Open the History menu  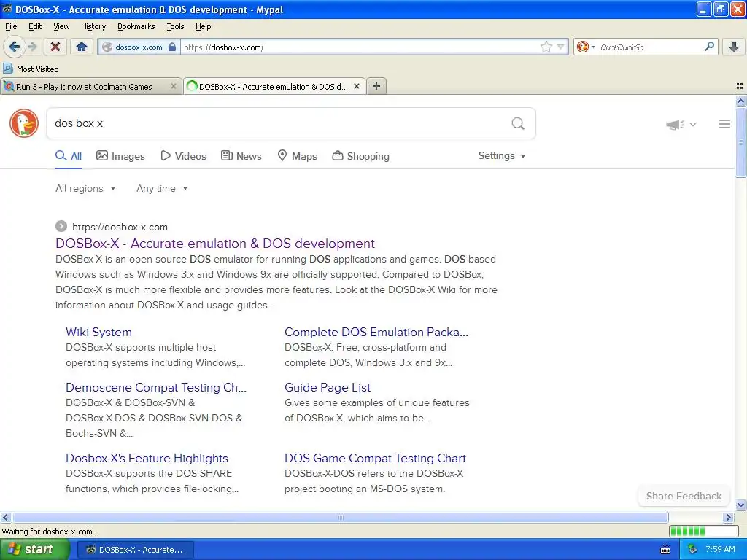[93, 26]
